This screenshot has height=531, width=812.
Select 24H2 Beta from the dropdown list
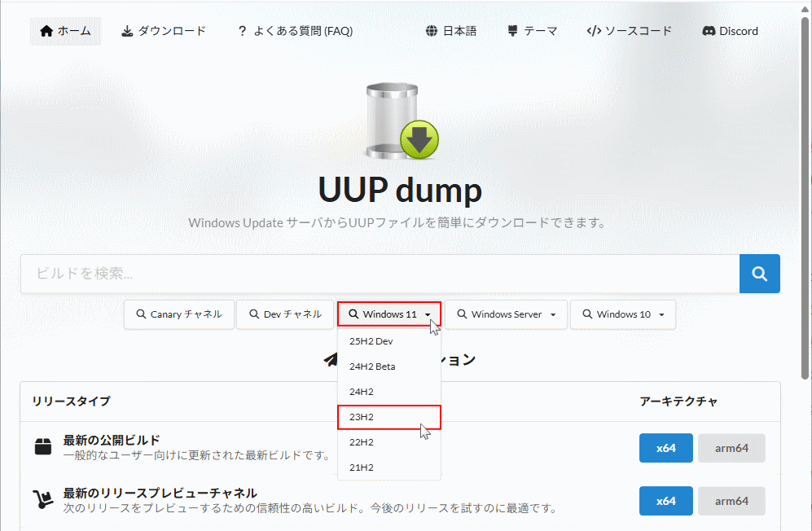pos(389,366)
